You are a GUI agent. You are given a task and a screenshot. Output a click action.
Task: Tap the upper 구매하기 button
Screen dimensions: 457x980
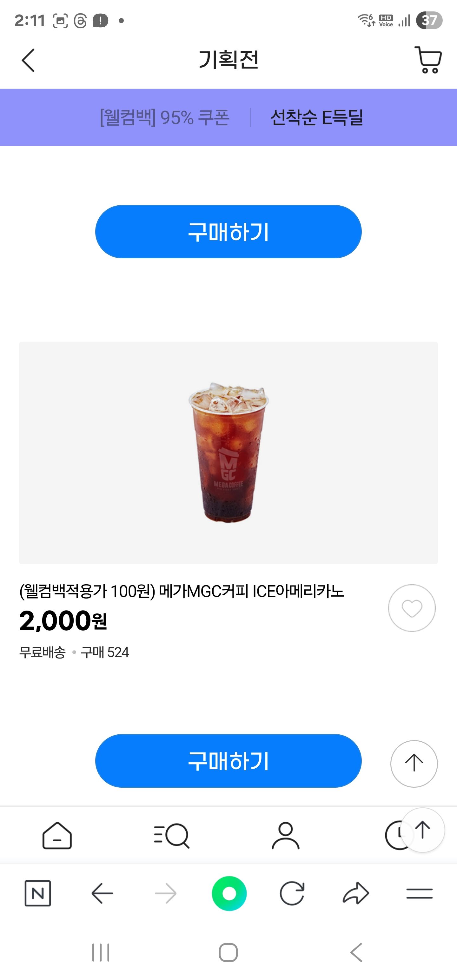(x=228, y=232)
